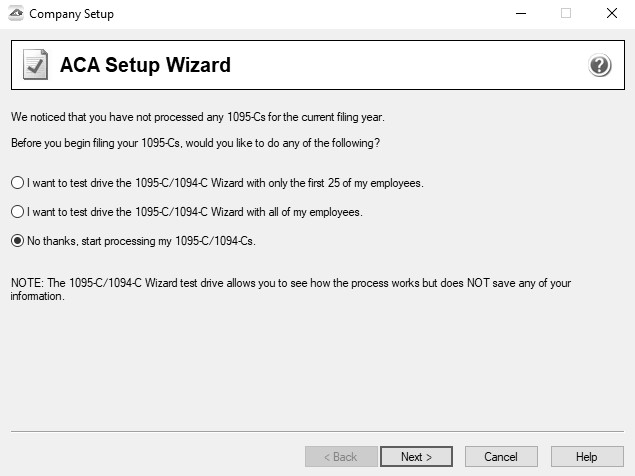635x476 pixels.
Task: Click the 'with all of my employees' option text
Action: point(195,212)
